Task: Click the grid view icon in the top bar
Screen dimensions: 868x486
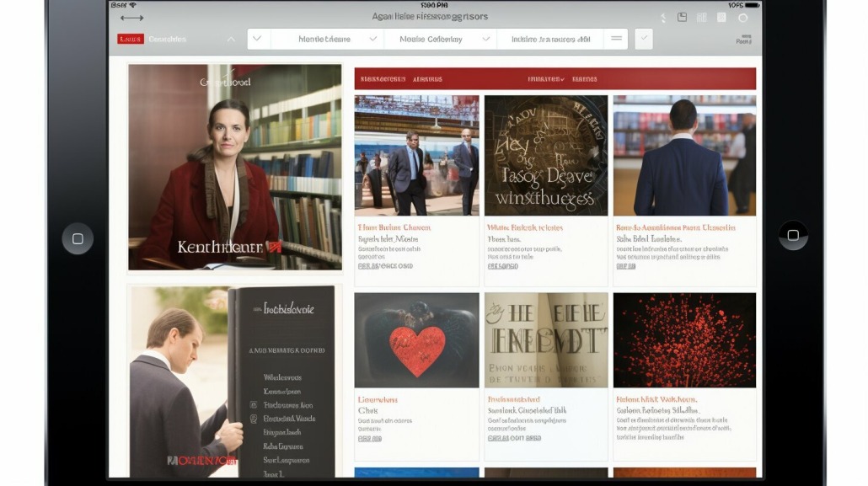Action: (x=701, y=18)
